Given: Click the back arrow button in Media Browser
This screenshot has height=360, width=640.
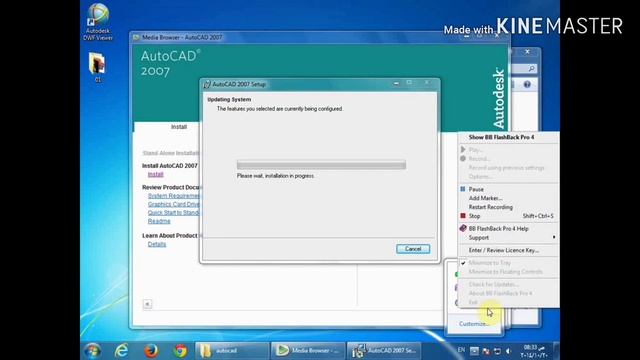Looking at the screenshot, I should (147, 304).
